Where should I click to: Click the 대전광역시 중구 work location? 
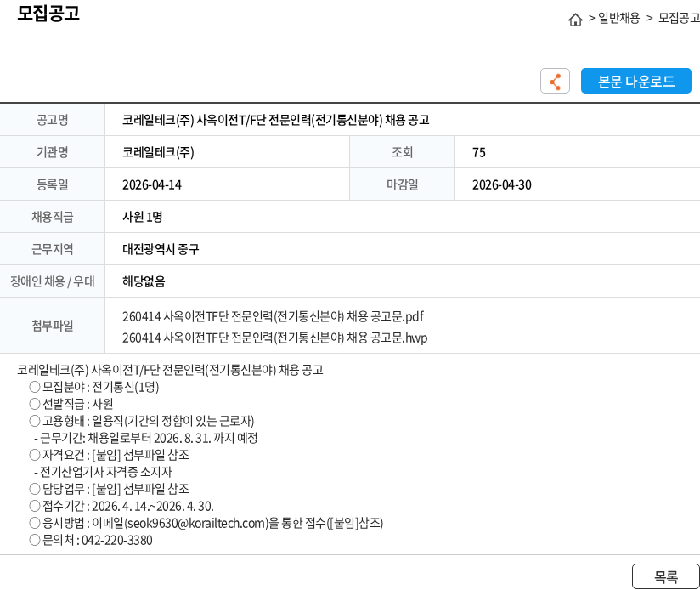pyautogui.click(x=161, y=249)
